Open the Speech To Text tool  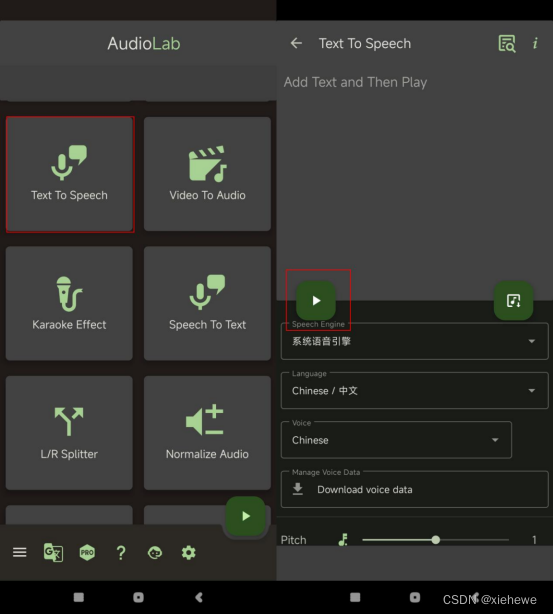tap(207, 304)
